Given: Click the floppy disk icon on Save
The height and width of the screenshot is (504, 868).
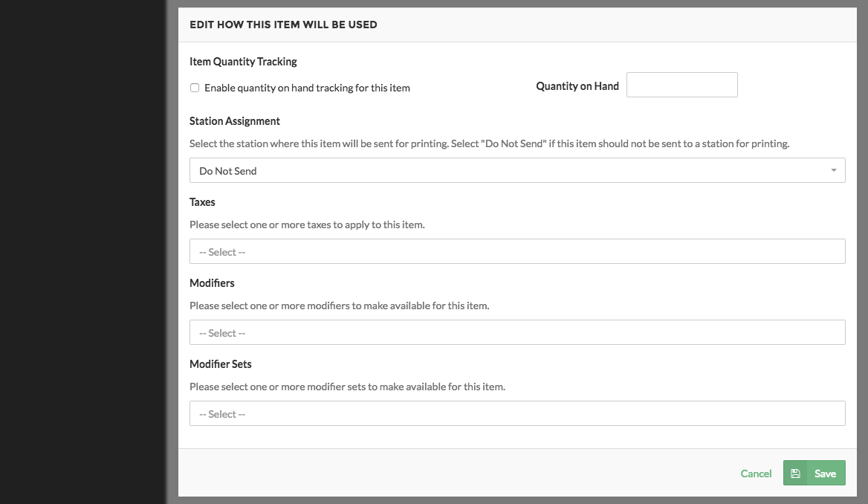Looking at the screenshot, I should point(795,474).
